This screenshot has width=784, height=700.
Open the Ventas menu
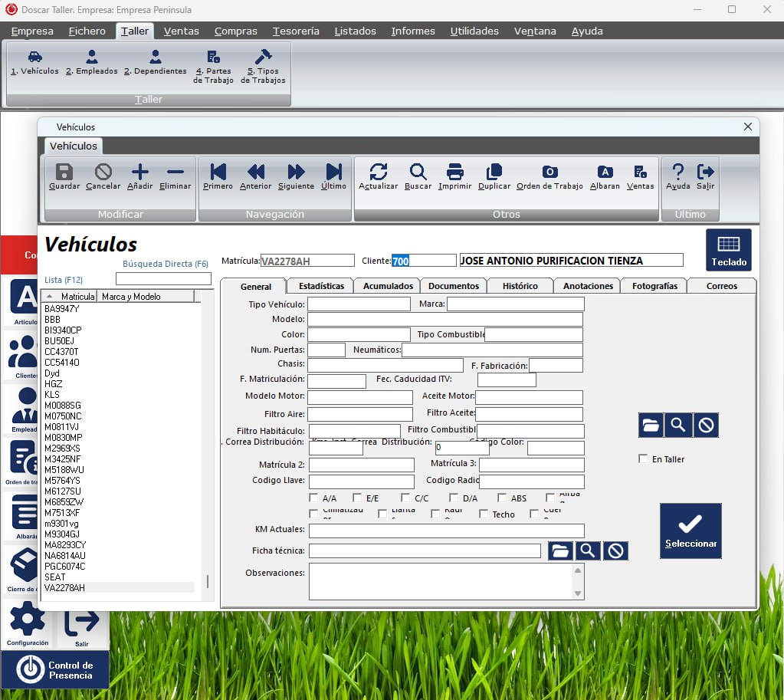pos(181,31)
